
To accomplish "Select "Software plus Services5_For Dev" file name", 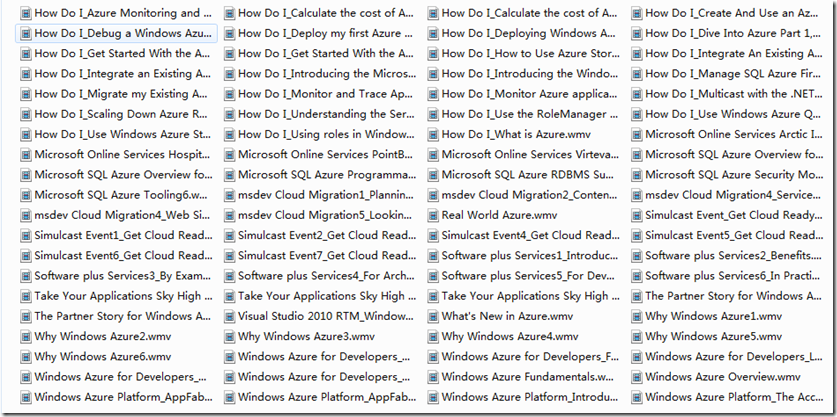I will click(530, 276).
